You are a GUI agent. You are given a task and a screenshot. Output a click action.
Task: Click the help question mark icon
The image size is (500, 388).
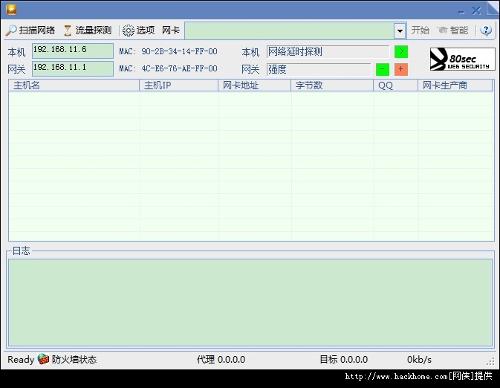486,30
